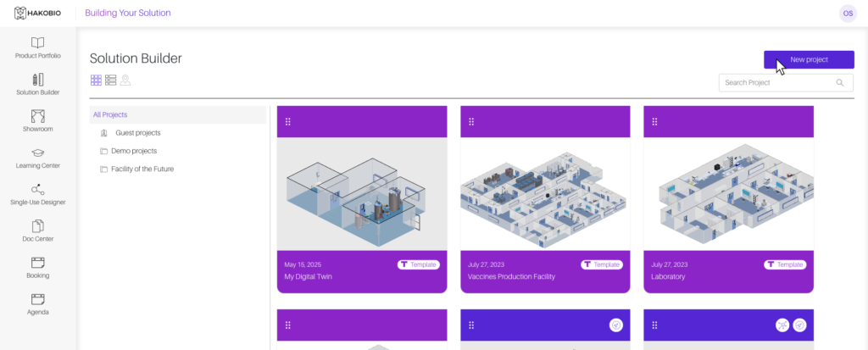
Task: Open the Showroom sidebar icon
Action: click(37, 116)
